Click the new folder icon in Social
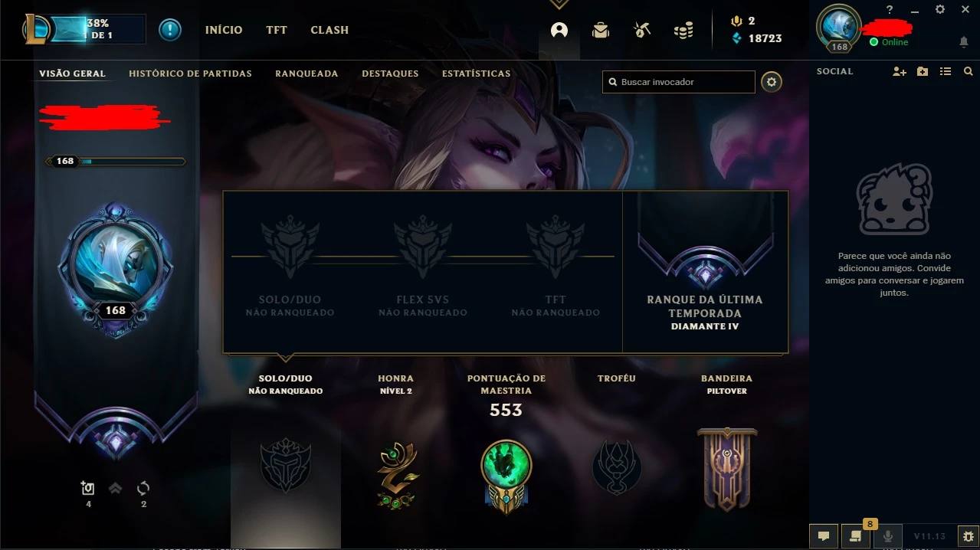The image size is (980, 550). click(x=923, y=71)
